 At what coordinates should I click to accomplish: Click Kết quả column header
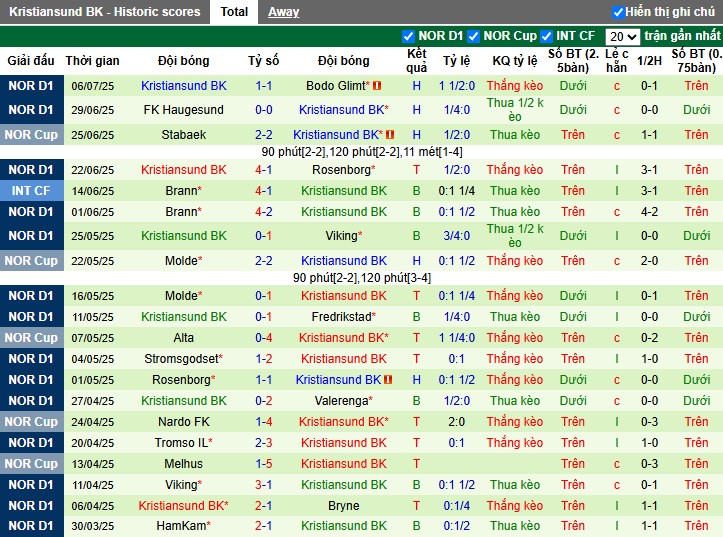[x=416, y=60]
